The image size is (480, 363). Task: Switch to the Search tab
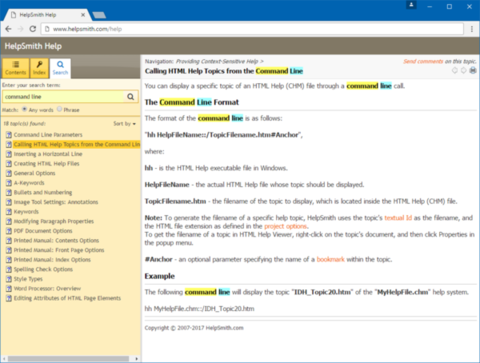[60, 68]
